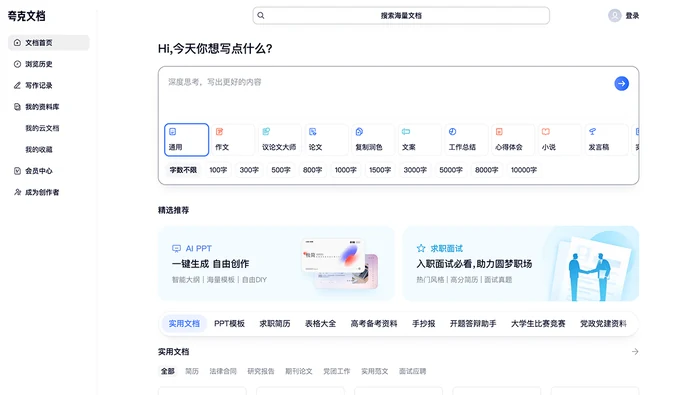
Task: Open 我的收藏 sub-item
Action: click(39, 150)
